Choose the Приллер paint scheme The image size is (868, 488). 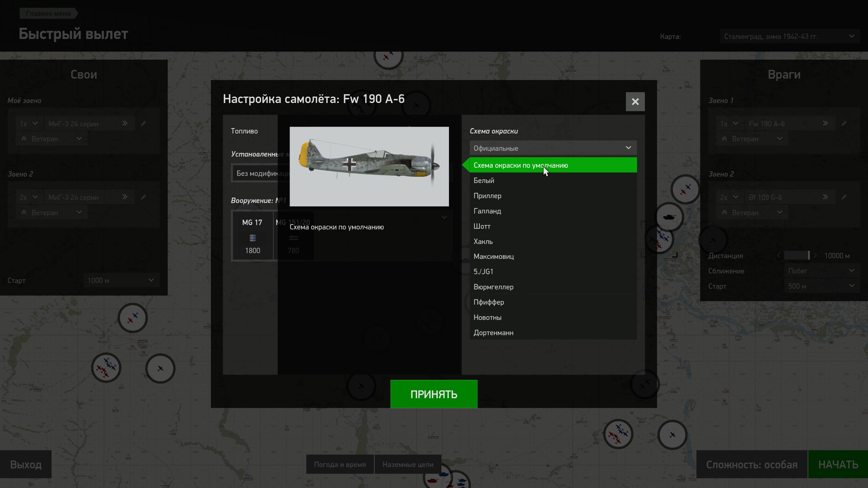(x=553, y=196)
